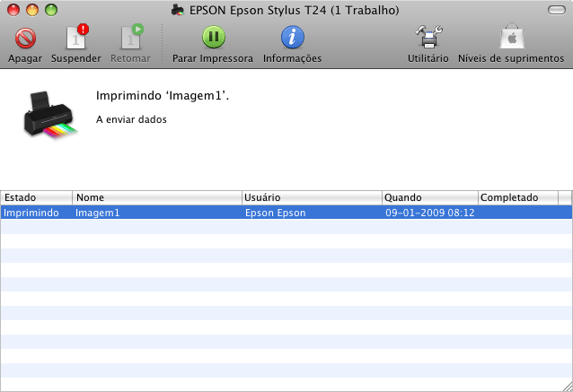The height and width of the screenshot is (392, 573).
Task: Close window with red button
Action: coord(13,10)
